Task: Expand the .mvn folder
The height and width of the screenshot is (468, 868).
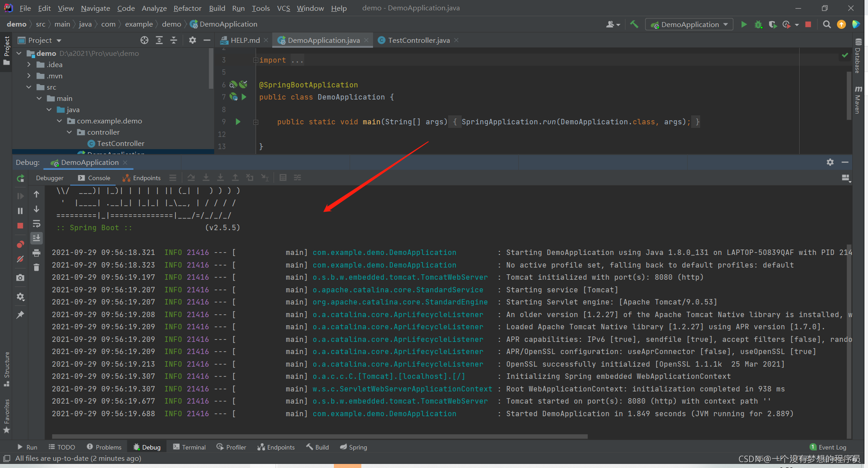Action: click(29, 76)
